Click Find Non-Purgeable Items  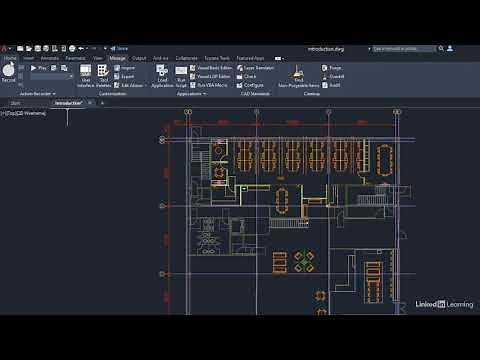298,76
